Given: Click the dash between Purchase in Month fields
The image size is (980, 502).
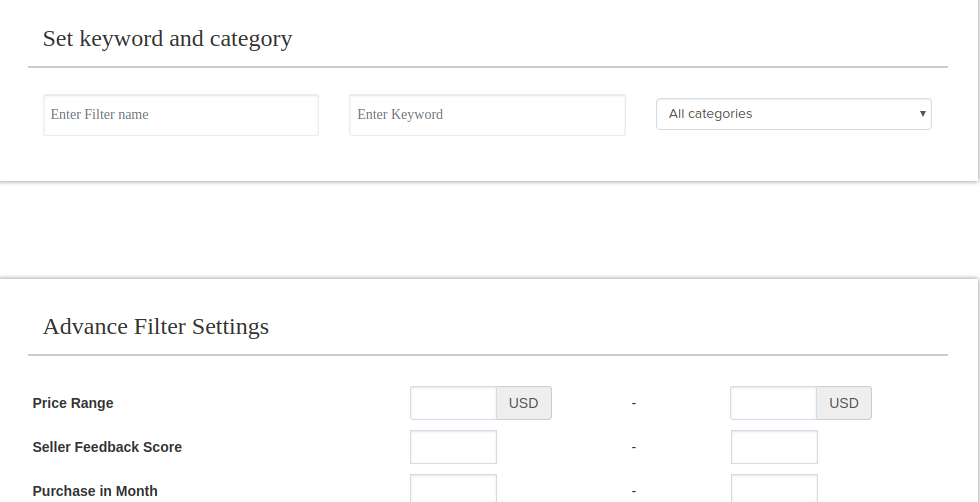Looking at the screenshot, I should click(634, 491).
